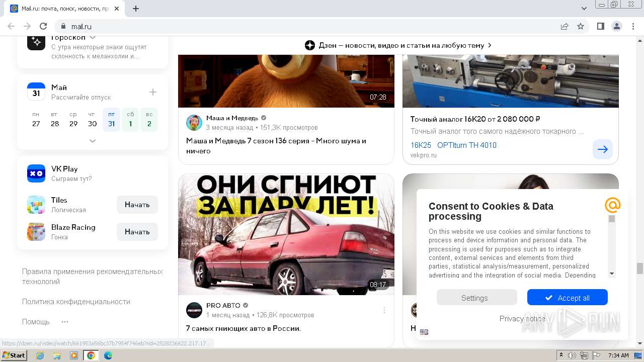Share this page icon in address bar

click(x=565, y=26)
